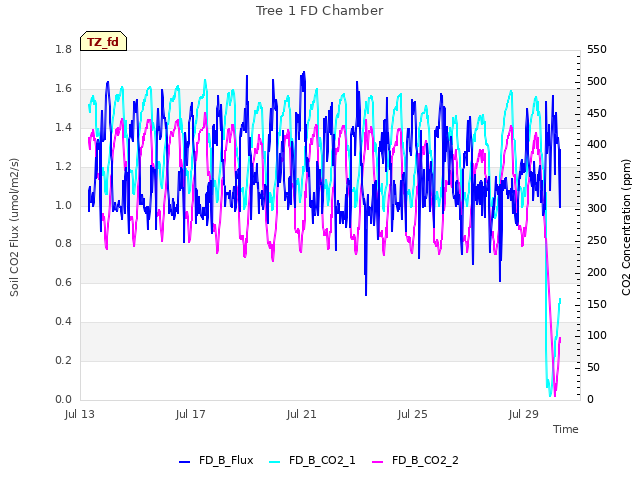This screenshot has width=640, height=480.
Task: Click the Jul 17 x-axis tick label
Action: (x=191, y=414)
